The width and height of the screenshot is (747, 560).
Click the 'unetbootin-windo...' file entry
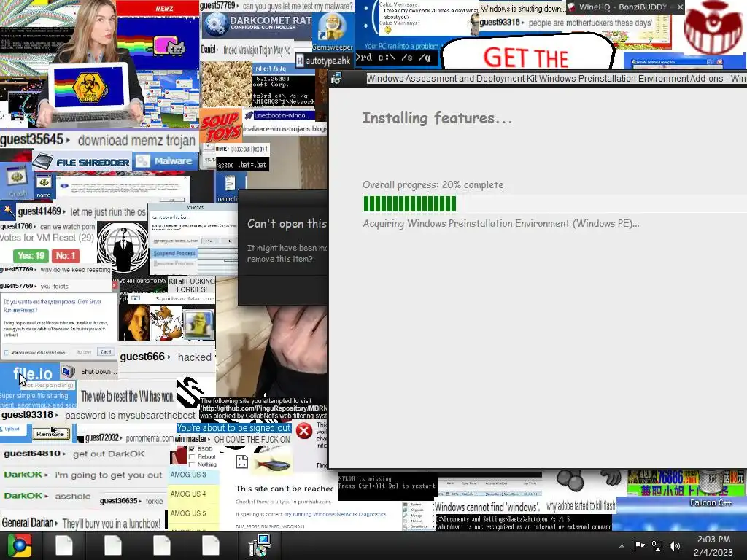click(x=283, y=115)
